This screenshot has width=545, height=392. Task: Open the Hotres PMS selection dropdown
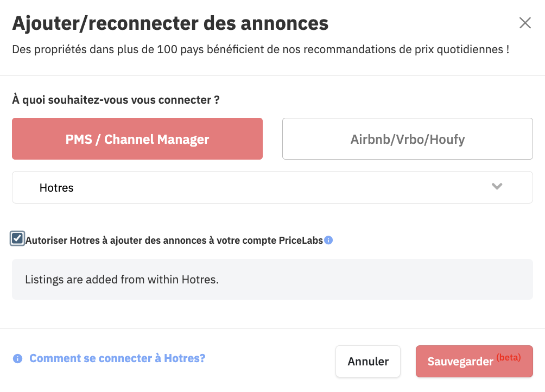pos(272,187)
